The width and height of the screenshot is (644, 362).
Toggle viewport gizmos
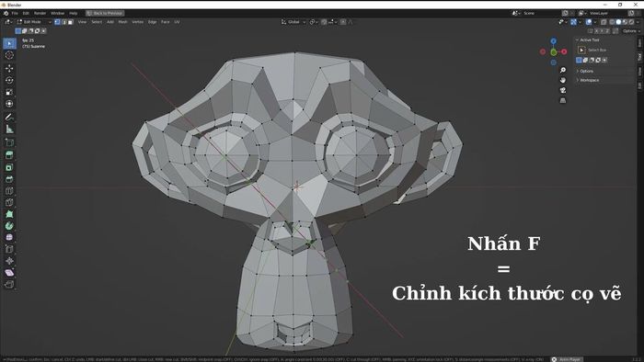tap(574, 22)
